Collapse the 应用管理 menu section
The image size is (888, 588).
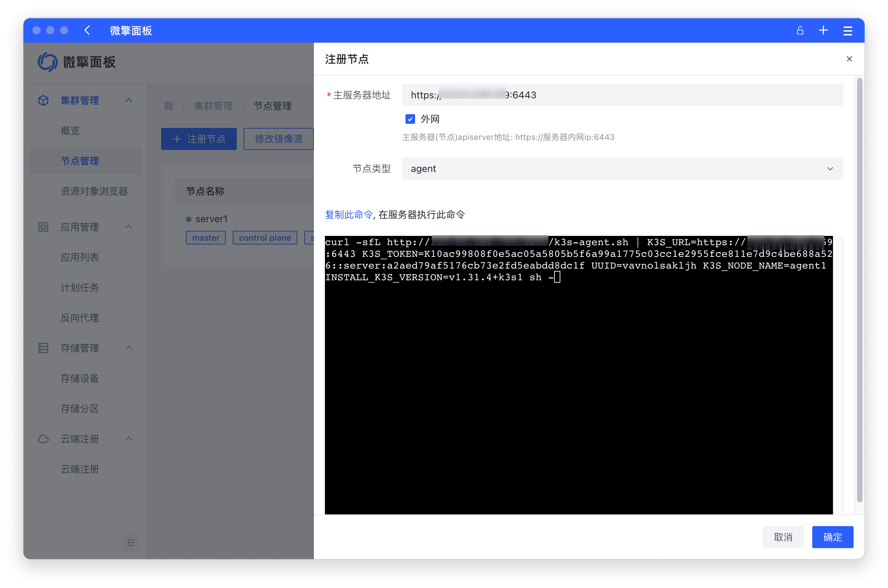pyautogui.click(x=128, y=227)
